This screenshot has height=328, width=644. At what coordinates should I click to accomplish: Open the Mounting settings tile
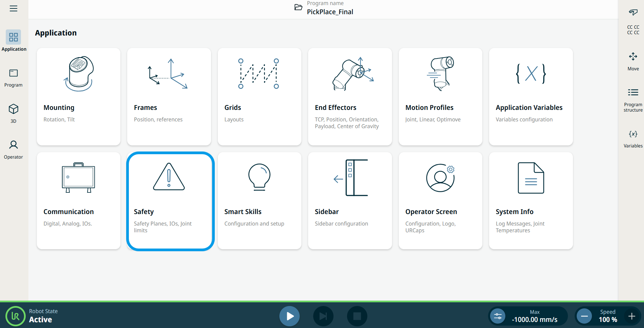78,96
